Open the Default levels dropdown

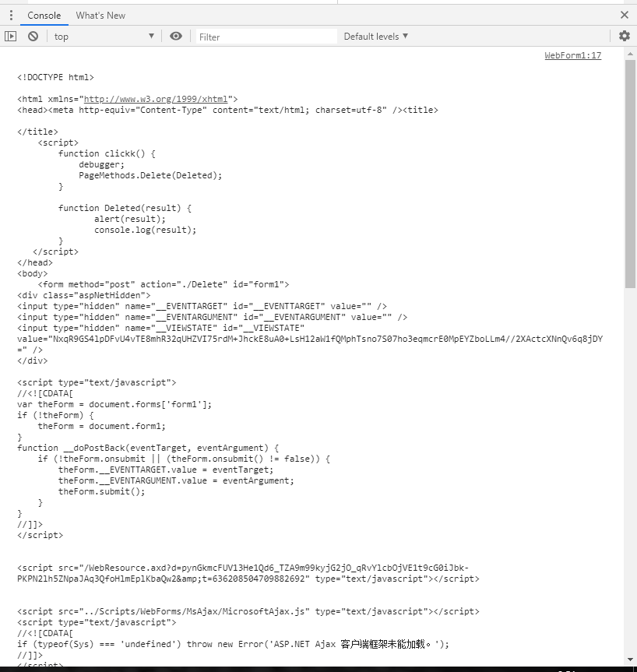375,37
